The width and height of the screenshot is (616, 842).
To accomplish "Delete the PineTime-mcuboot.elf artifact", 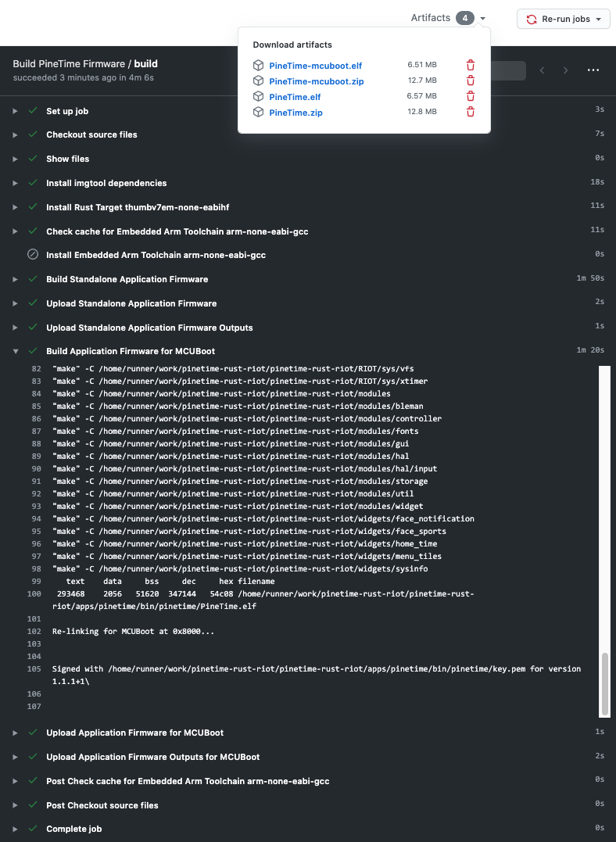I will 471,66.
